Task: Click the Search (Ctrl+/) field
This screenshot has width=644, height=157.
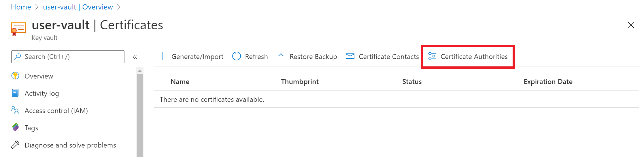Action: click(x=68, y=57)
